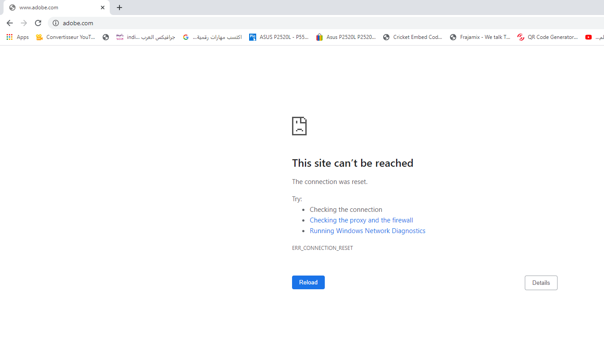
Task: Open a new tab with the plus button
Action: point(119,8)
